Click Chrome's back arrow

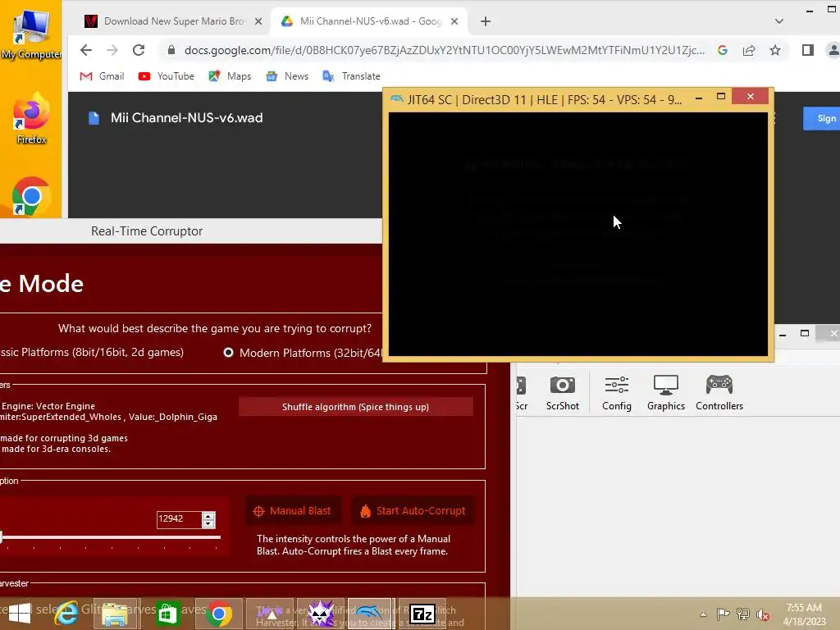[x=85, y=50]
